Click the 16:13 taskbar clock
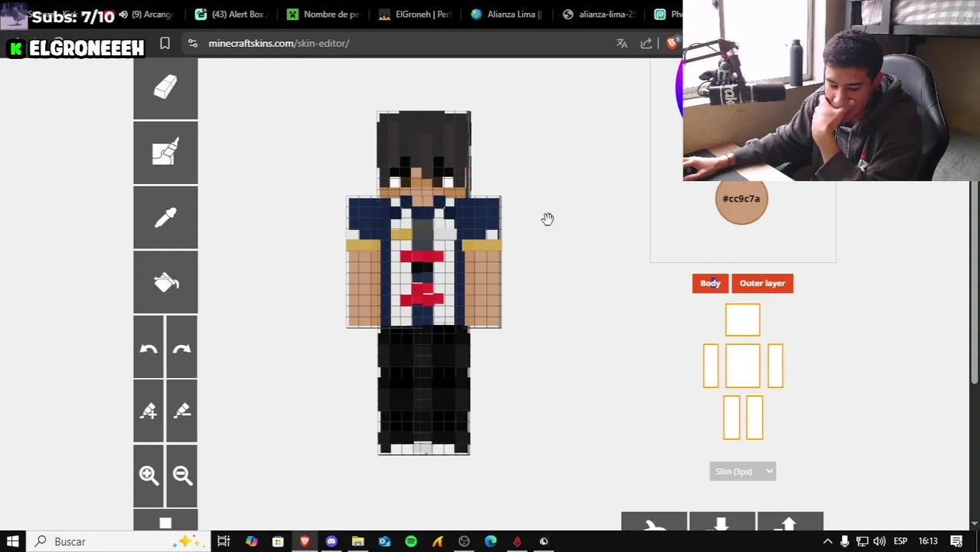The width and height of the screenshot is (980, 552). pyautogui.click(x=928, y=541)
